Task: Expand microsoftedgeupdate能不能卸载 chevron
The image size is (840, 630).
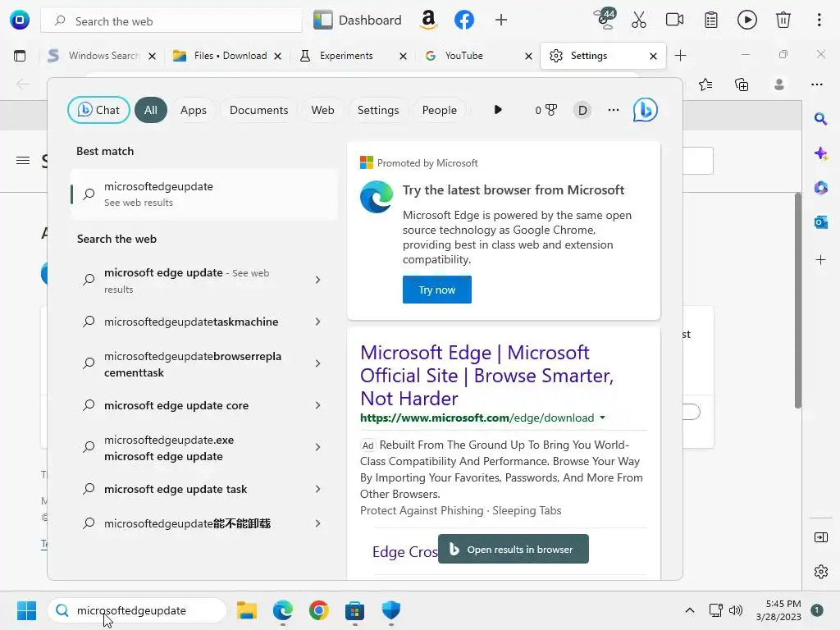Action: pyautogui.click(x=317, y=523)
